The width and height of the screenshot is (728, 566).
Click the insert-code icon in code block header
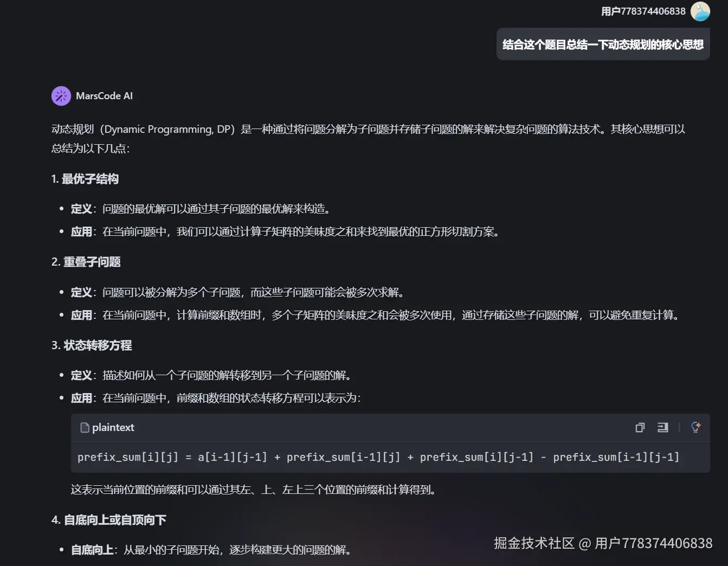coord(662,427)
